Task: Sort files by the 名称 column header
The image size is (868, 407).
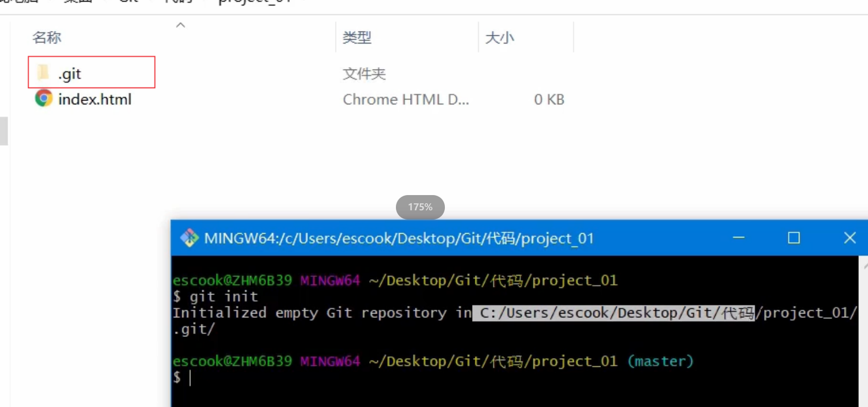Action: coord(47,37)
